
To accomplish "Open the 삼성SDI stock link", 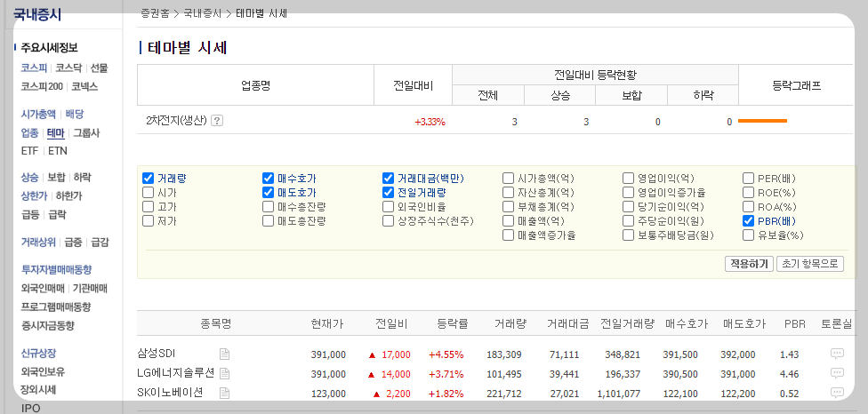I will tap(157, 354).
